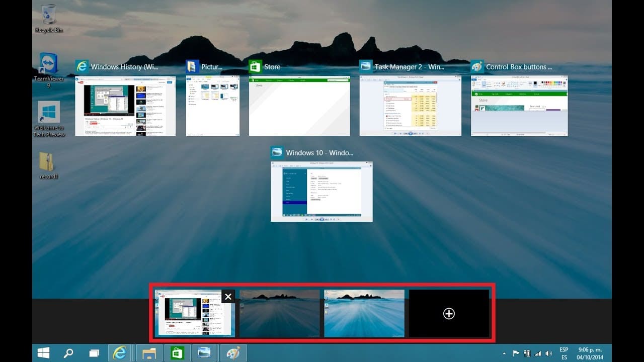This screenshot has height=362, width=644.
Task: Switch to the third, brighter virtual desktop
Action: 364,313
